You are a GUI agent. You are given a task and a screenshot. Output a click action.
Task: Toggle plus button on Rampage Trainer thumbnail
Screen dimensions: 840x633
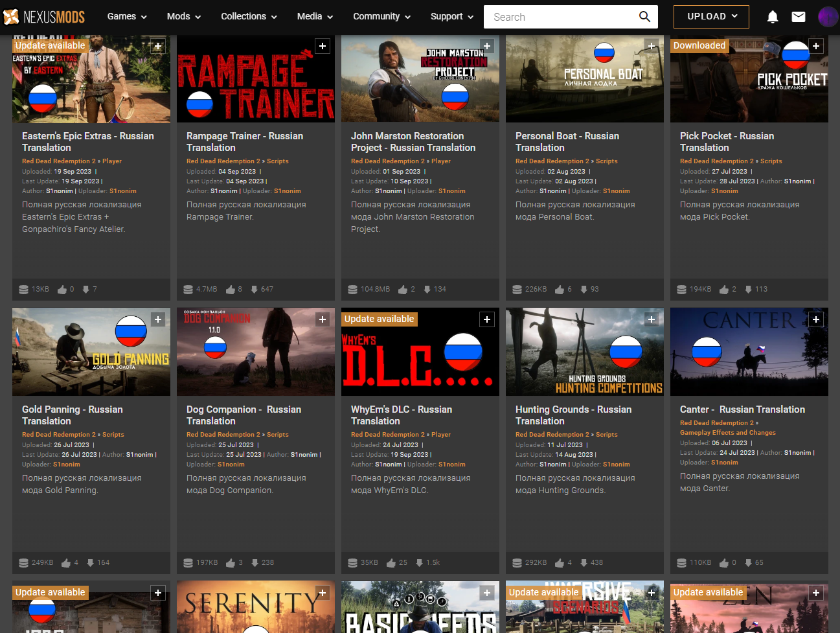pos(323,46)
